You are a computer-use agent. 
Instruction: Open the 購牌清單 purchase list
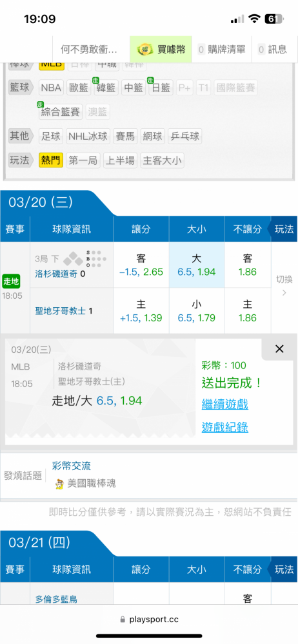[x=222, y=50]
